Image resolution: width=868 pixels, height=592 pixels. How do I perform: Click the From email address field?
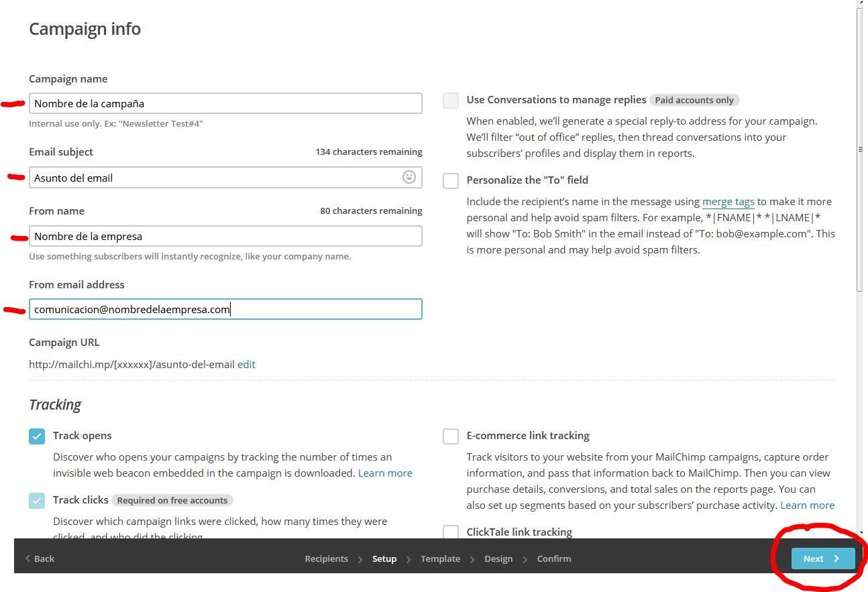[225, 309]
